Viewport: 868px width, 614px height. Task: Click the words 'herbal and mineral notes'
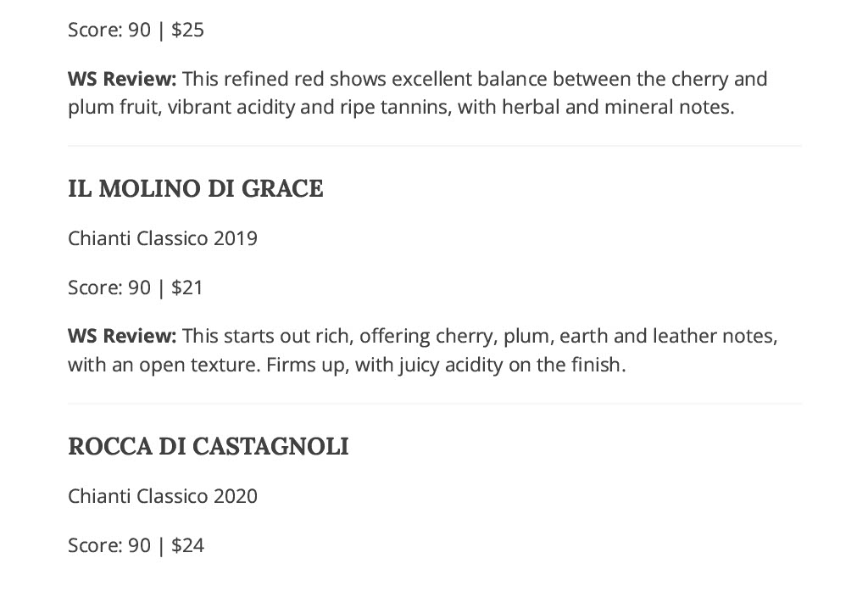point(617,107)
